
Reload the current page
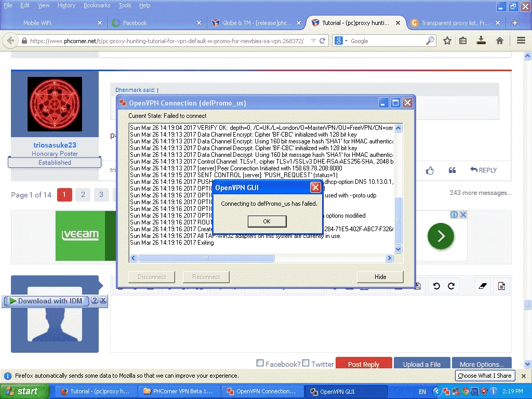(x=323, y=41)
